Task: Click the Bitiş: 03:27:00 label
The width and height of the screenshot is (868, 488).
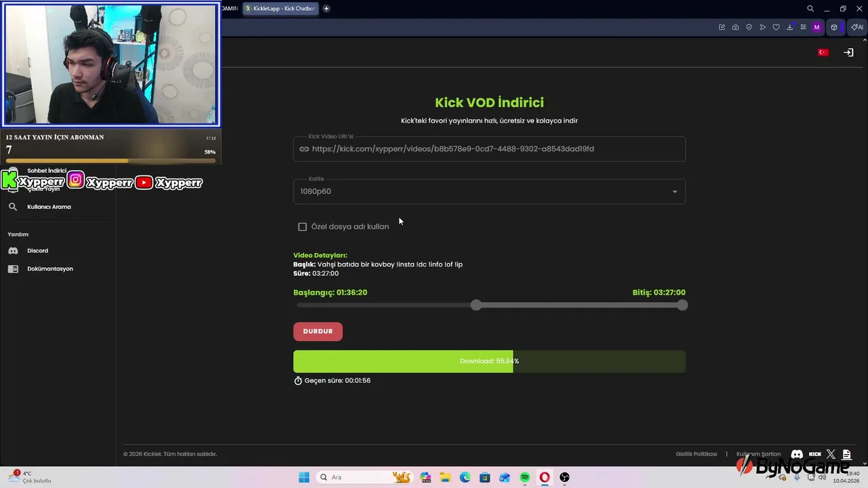Action: pyautogui.click(x=659, y=293)
